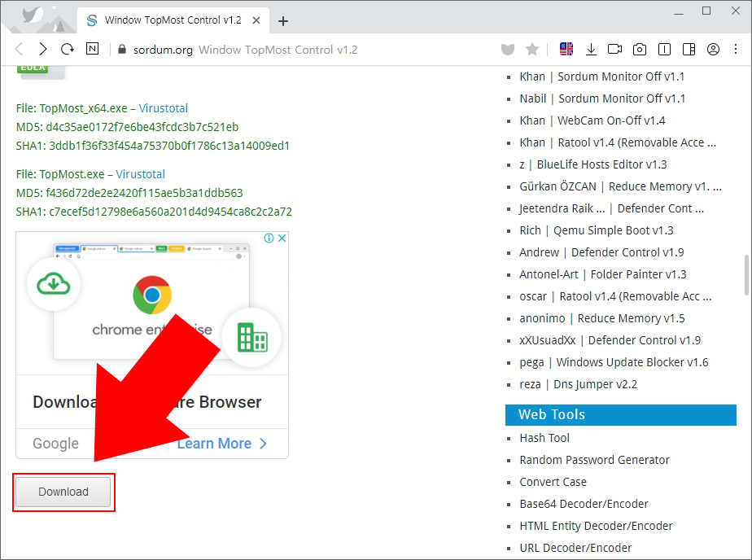The height and width of the screenshot is (560, 752).
Task: Click the shield icon in address bar
Action: point(508,49)
